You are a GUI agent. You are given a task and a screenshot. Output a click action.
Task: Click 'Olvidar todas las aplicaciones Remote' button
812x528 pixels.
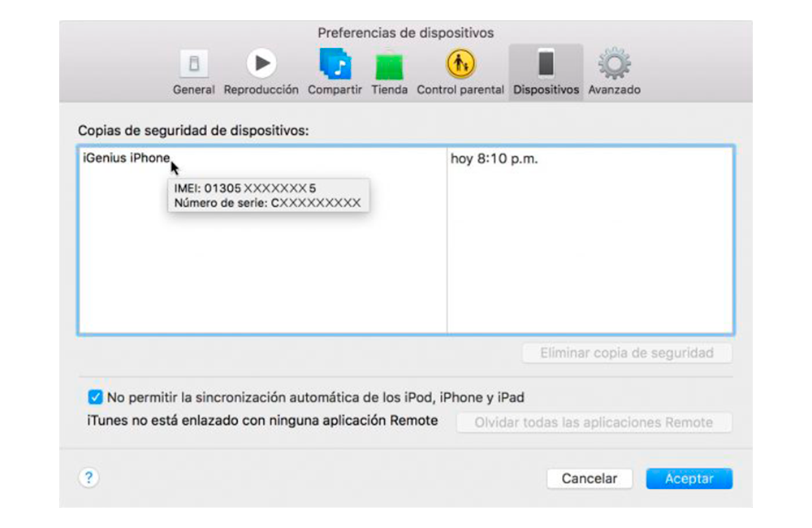[x=594, y=422]
